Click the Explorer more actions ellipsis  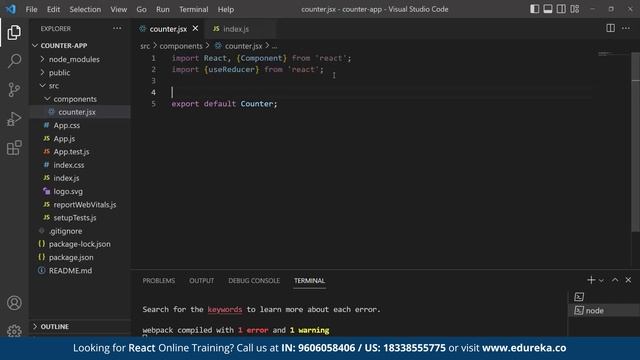tap(117, 29)
